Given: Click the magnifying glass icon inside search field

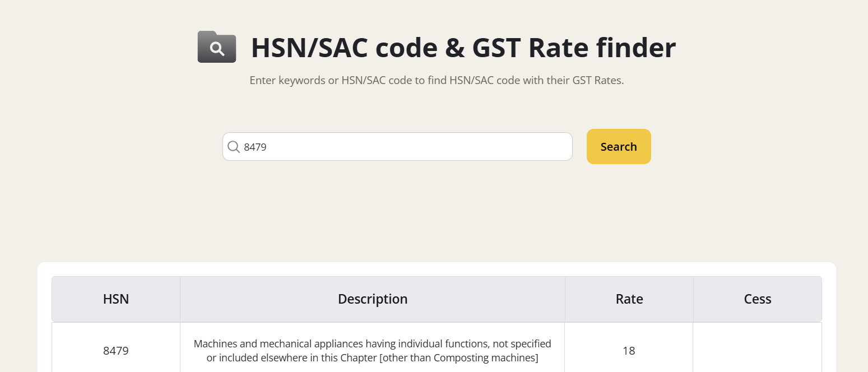Looking at the screenshot, I should (x=234, y=147).
